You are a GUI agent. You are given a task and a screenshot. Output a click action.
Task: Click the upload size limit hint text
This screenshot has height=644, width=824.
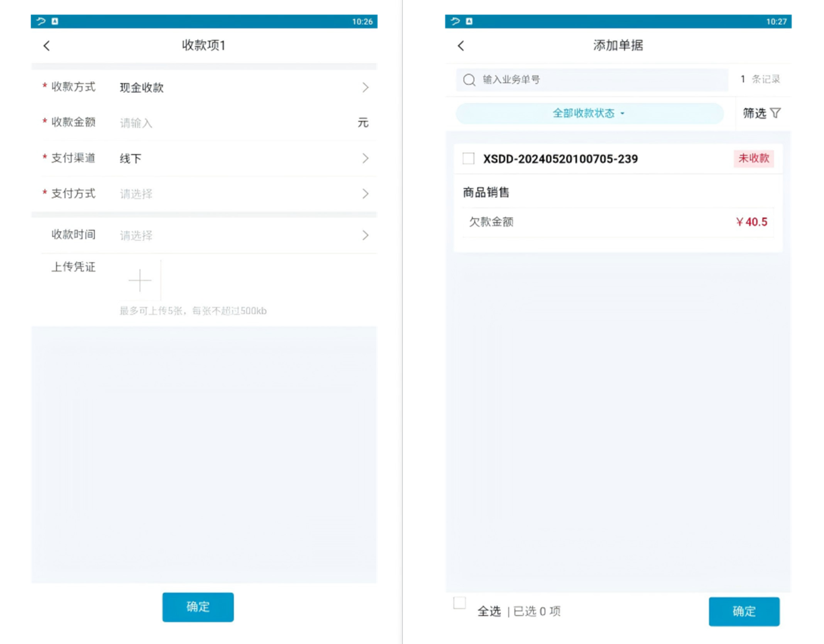[193, 311]
